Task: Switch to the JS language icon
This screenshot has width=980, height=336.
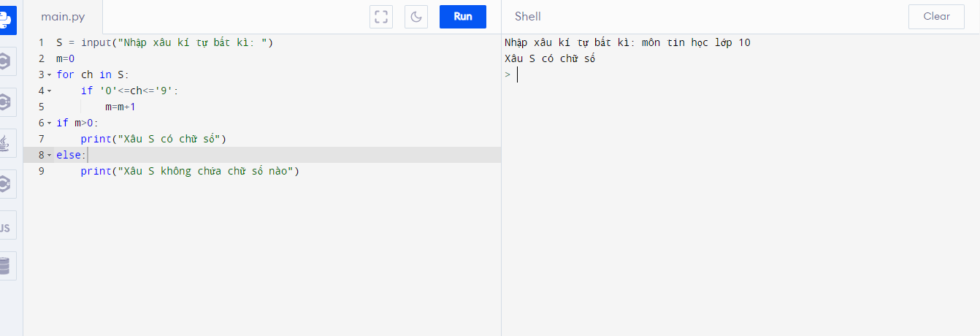Action: coord(6,228)
